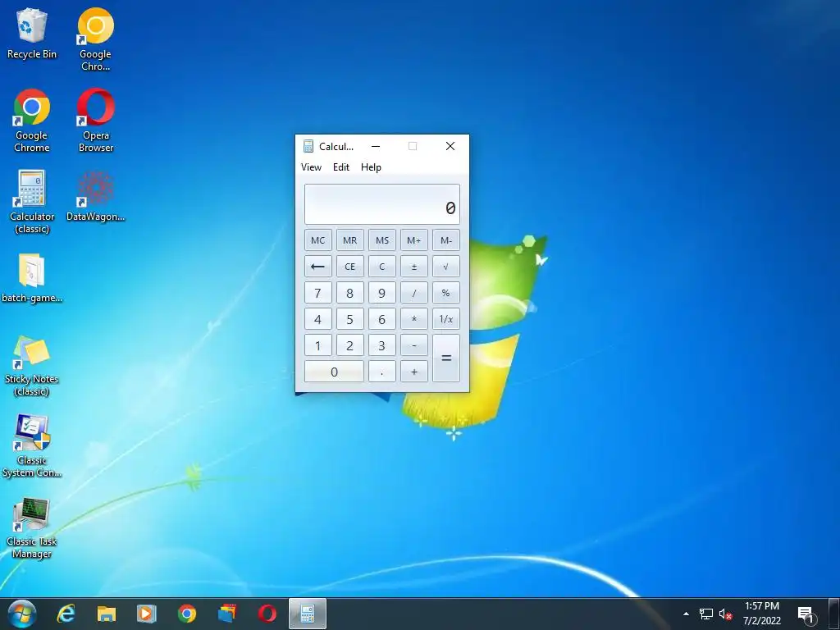
Task: Select the Sticky Notes (classic) shortcut
Action: coord(32,365)
